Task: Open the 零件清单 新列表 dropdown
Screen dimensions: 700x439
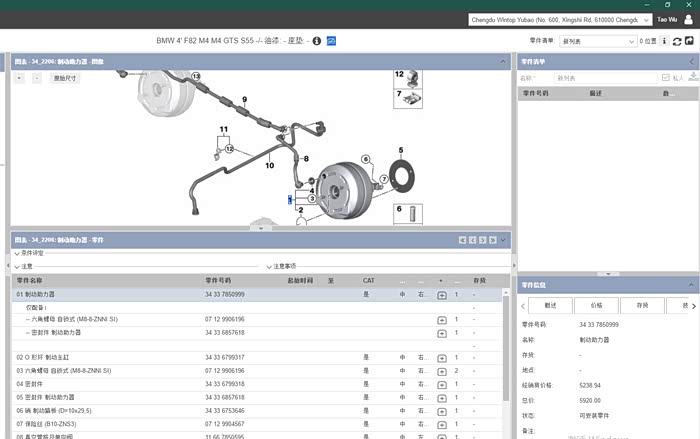Action: [x=598, y=41]
